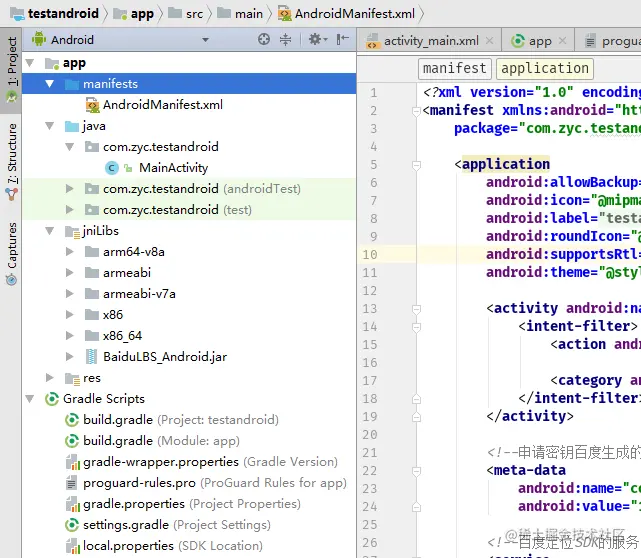Expand the res folder arrow
The image size is (641, 558).
pyautogui.click(x=49, y=378)
